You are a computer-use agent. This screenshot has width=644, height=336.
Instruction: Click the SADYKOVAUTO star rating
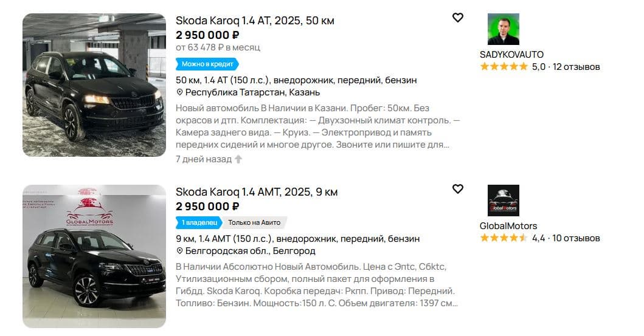[504, 67]
